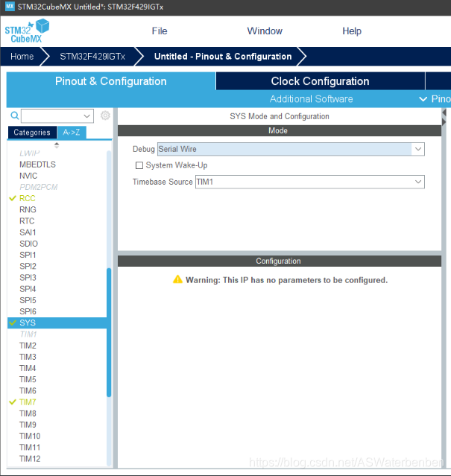Click the Configuration section header
Image resolution: width=451 pixels, height=476 pixels.
click(280, 261)
